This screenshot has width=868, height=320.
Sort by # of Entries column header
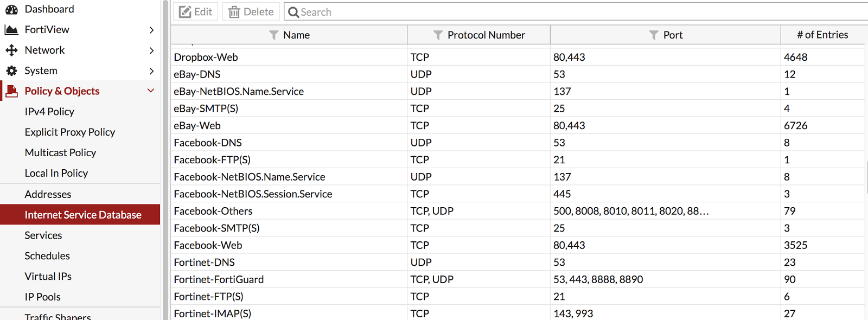click(822, 35)
